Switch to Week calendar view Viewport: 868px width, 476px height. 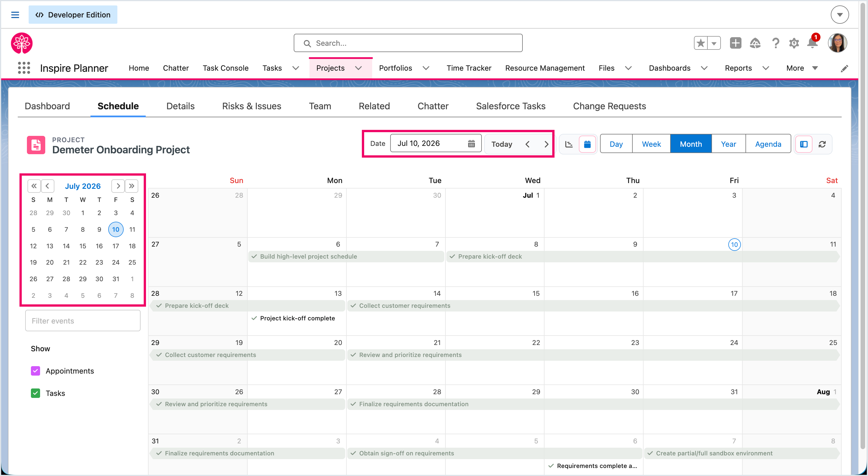click(x=651, y=144)
